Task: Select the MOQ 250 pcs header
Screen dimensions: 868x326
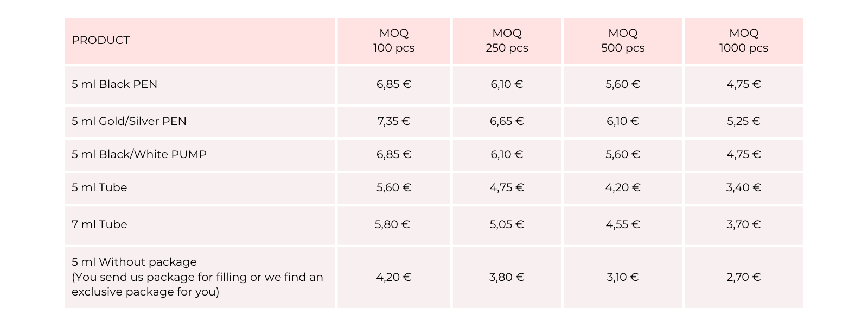Action: pyautogui.click(x=507, y=41)
